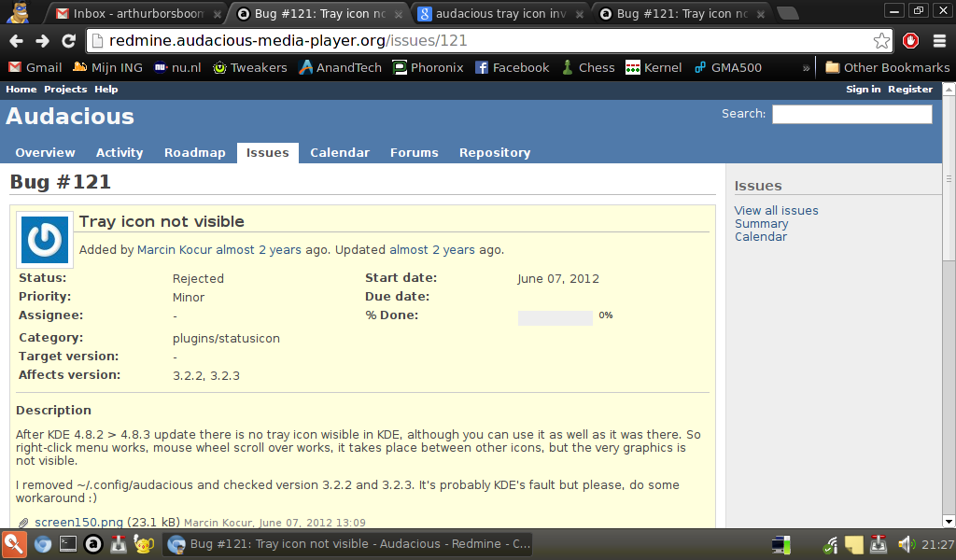This screenshot has width=956, height=560.
Task: Launch Chromium from the taskbar
Action: (43, 544)
